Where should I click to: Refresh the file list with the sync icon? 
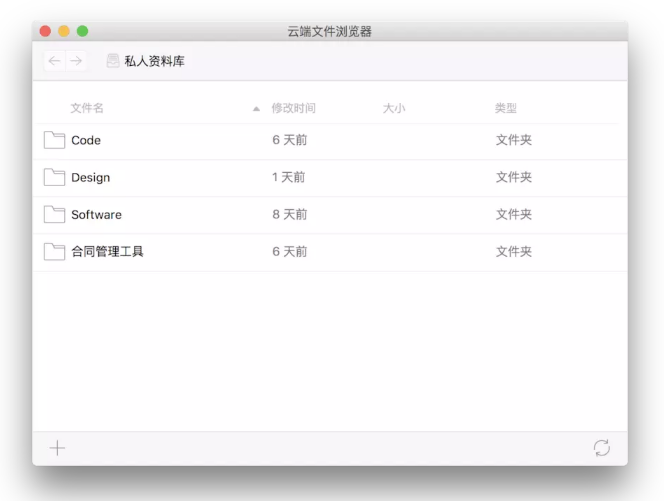[601, 448]
